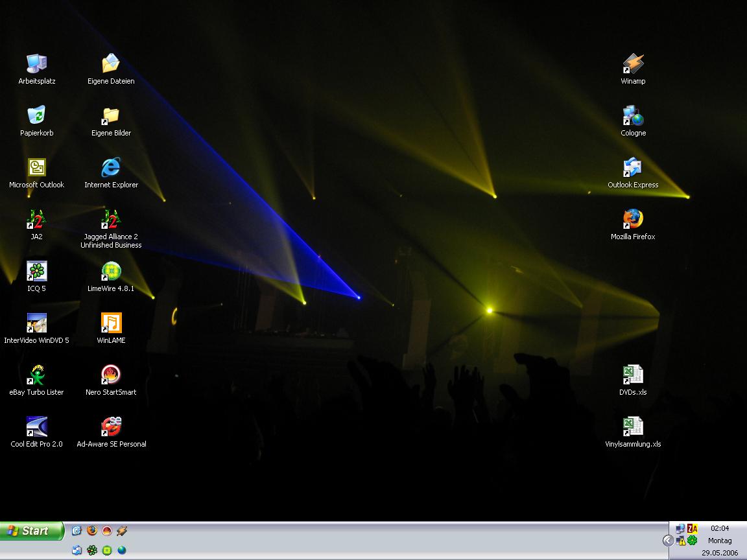Expand hidden system tray icons
The width and height of the screenshot is (747, 560).
pyautogui.click(x=668, y=541)
